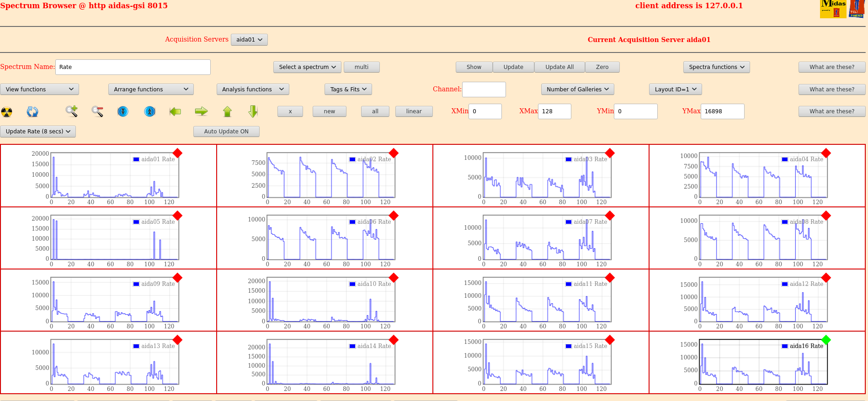Click the red diamond on aida10 Rate
Screen dimensions: 868x401
[x=394, y=278]
